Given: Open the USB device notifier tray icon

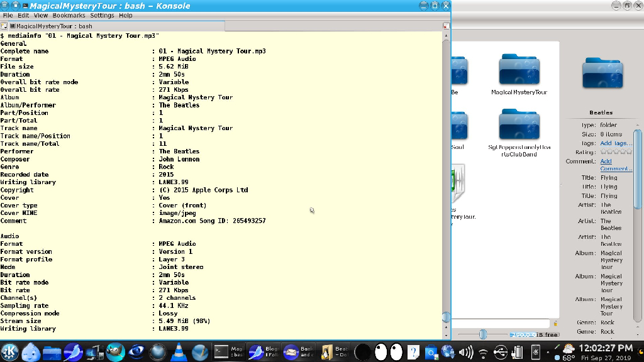Looking at the screenshot, I should 501,352.
